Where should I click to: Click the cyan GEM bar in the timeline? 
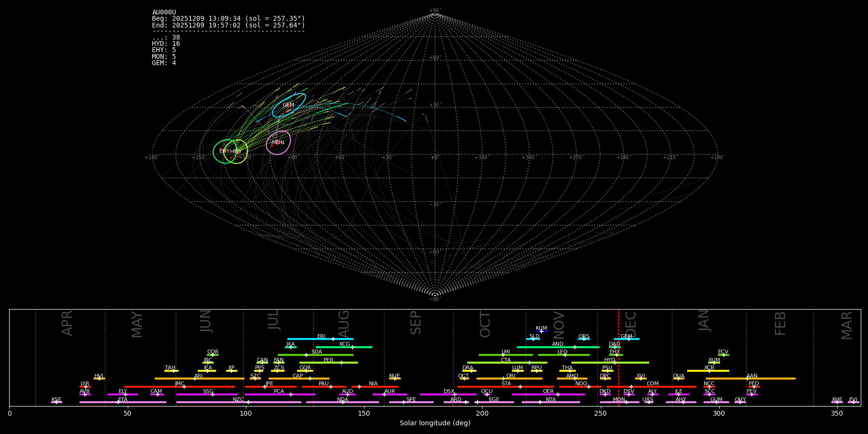(x=626, y=339)
